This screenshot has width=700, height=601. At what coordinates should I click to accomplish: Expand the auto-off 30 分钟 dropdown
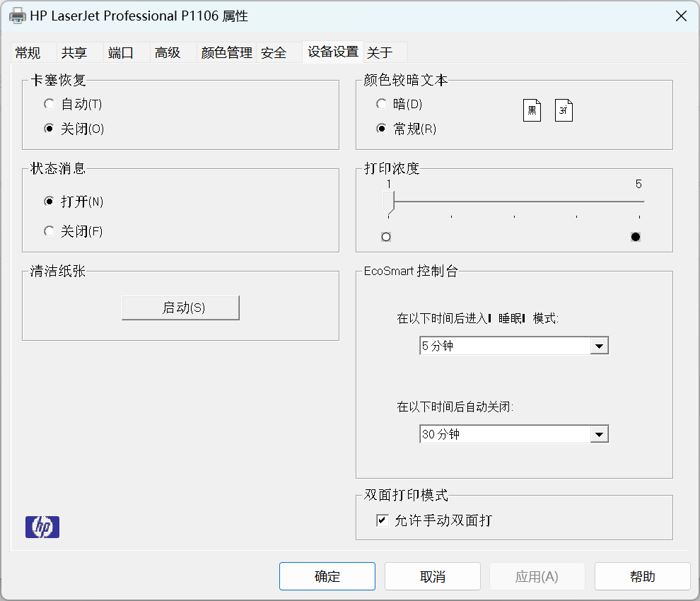click(x=599, y=434)
